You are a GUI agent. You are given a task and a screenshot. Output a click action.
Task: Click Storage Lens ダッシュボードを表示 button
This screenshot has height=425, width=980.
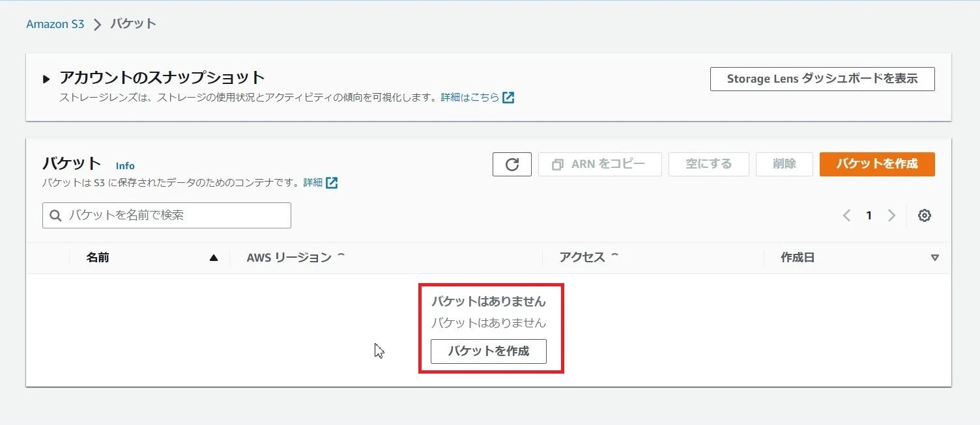click(822, 79)
